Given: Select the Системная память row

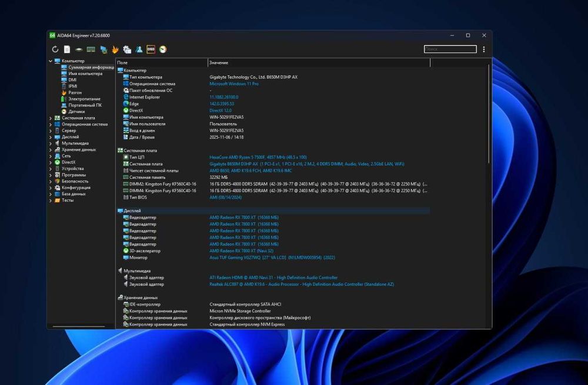Looking at the screenshot, I should point(273,178).
